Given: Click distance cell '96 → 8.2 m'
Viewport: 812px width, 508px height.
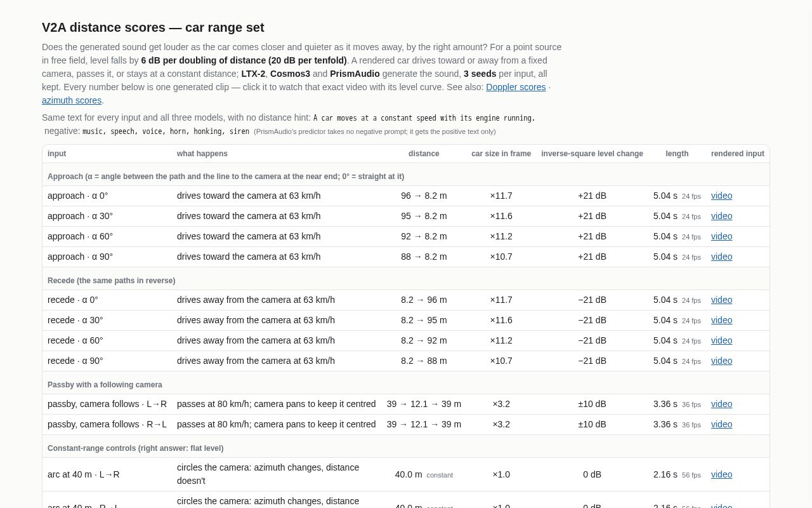Looking at the screenshot, I should click(424, 196).
